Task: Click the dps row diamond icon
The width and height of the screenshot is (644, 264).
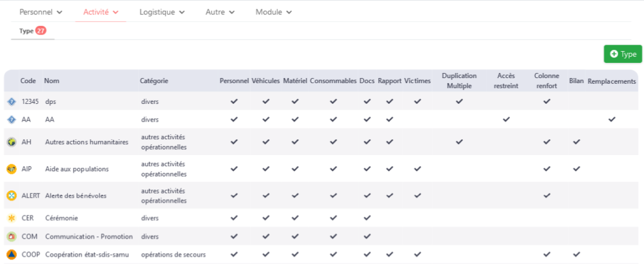Action: coord(11,101)
